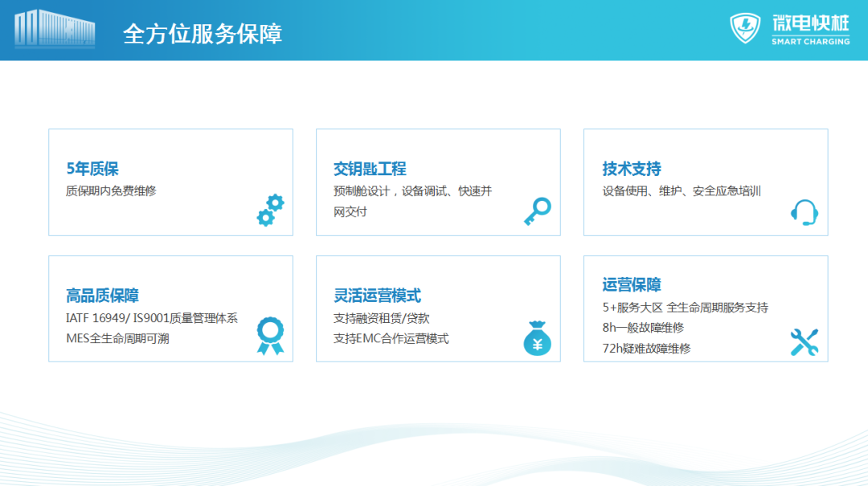Click the SMART CHARGING tagline
The height and width of the screenshot is (486, 868).
(x=811, y=42)
